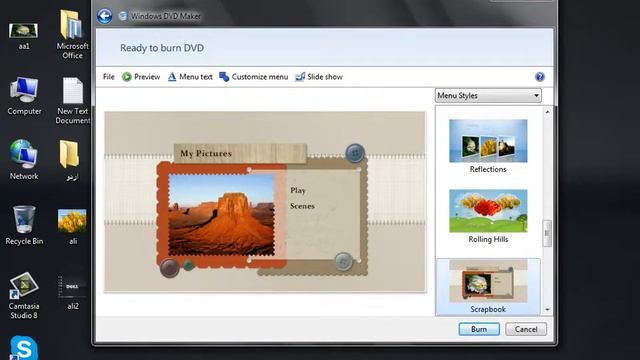Image resolution: width=640 pixels, height=360 pixels.
Task: Click Customize menu in the toolbar
Action: pos(253,77)
